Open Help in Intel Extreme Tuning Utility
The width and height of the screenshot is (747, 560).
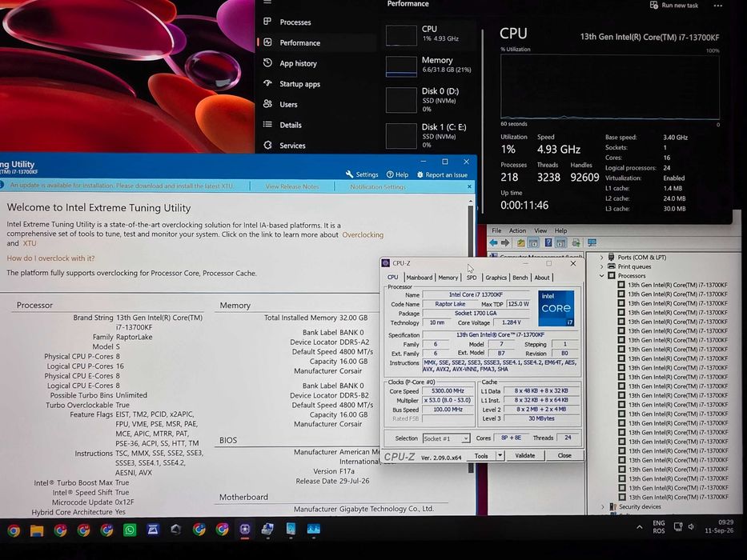coord(397,174)
